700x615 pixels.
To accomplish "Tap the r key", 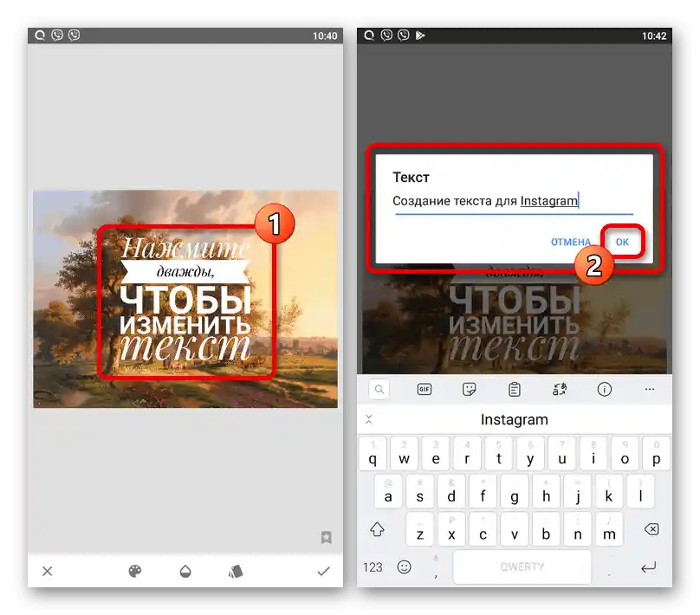I will tap(467, 453).
